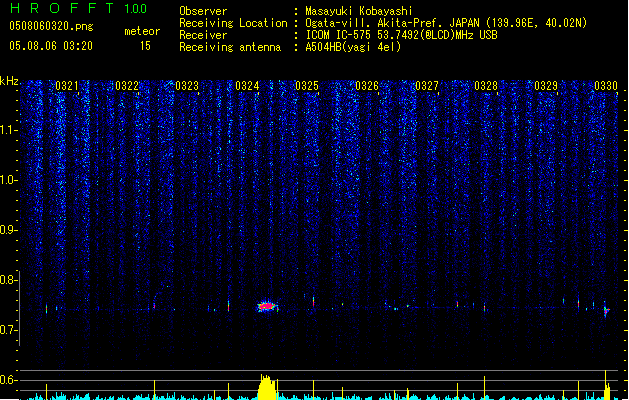The image size is (629, 400).
Task: Click the 1.1 kHz axis label
Action: pyautogui.click(x=8, y=130)
